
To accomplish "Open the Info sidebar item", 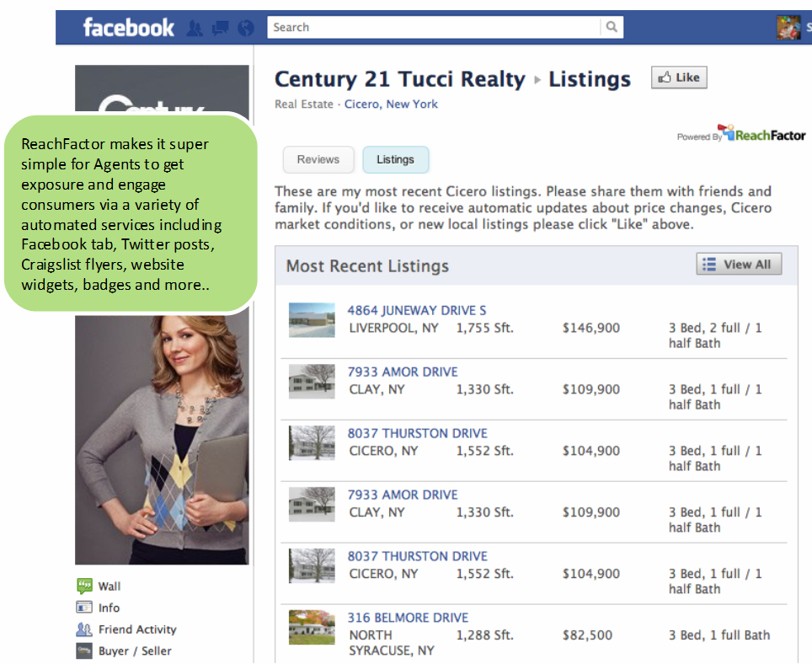I will [x=109, y=608].
